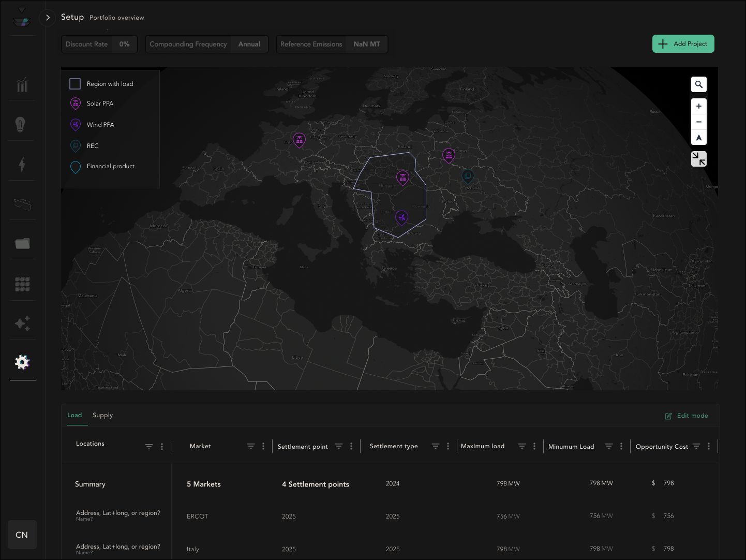Select the solar PPA marker in France
Viewport: 746px width, 560px height.
pyautogui.click(x=299, y=140)
